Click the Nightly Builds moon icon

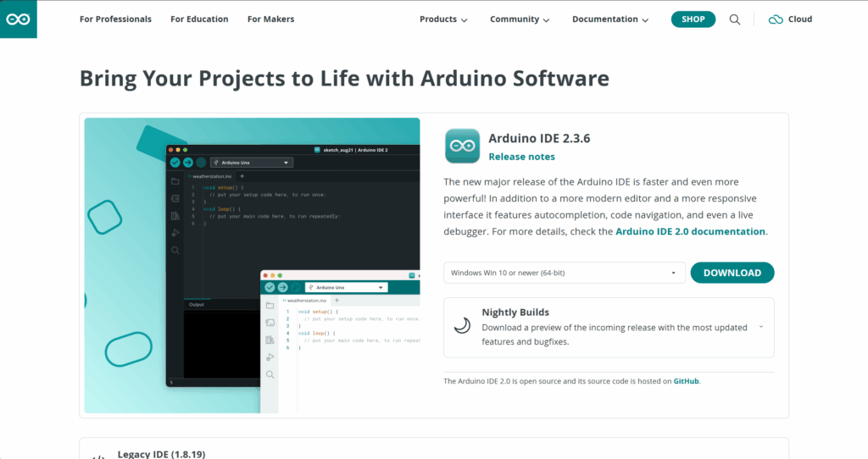tap(462, 326)
